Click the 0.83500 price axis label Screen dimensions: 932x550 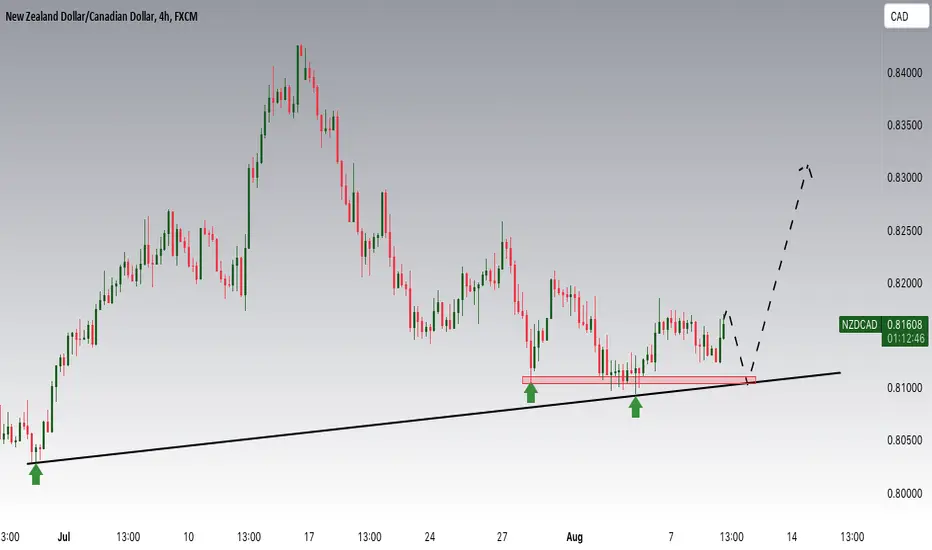tap(905, 125)
